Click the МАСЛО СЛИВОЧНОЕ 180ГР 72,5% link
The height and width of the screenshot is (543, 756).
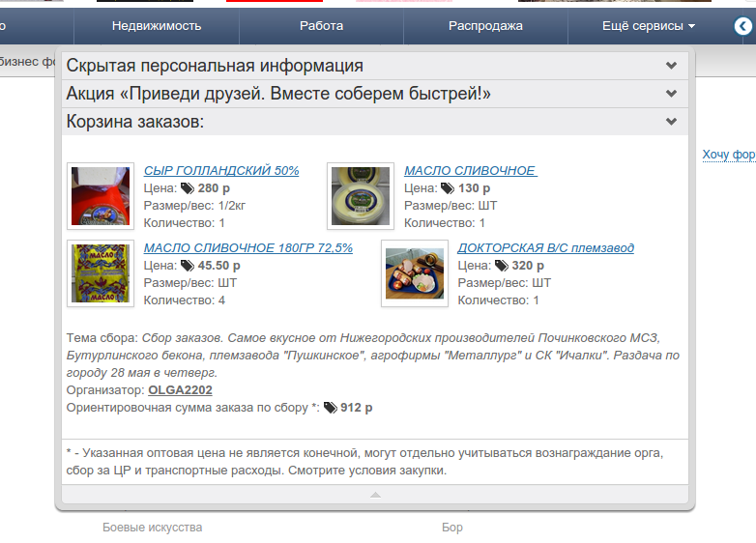[x=247, y=247]
